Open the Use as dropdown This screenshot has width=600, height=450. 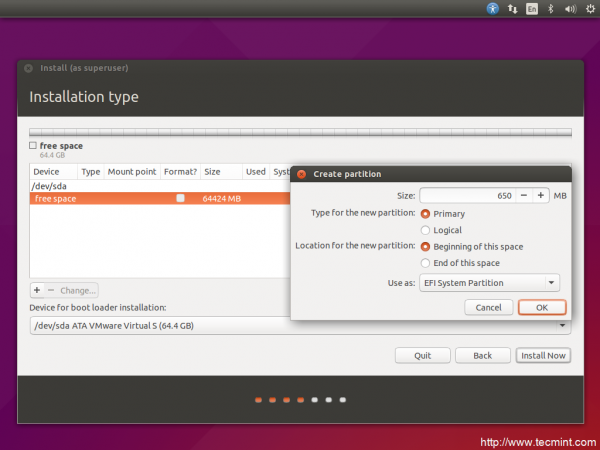click(489, 283)
